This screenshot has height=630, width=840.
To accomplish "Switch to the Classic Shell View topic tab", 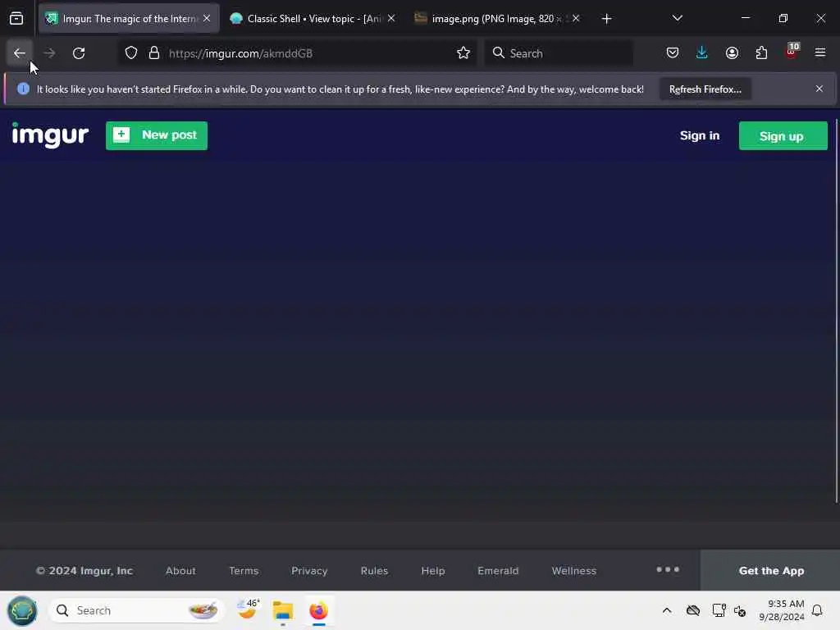I will 312,19.
